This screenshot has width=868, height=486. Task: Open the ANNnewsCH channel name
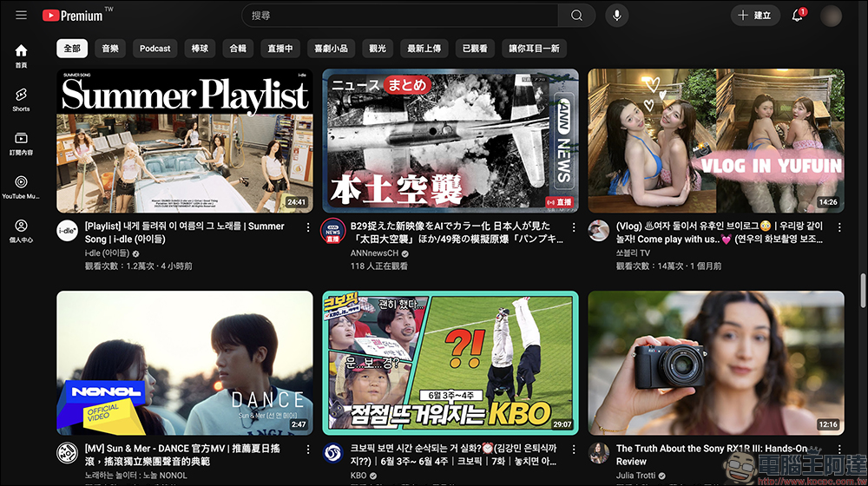pos(374,253)
